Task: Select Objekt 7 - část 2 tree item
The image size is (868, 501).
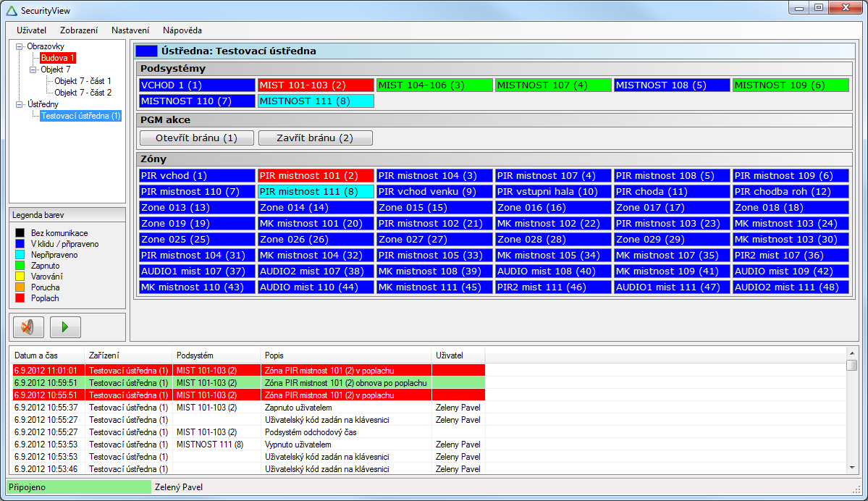Action: point(83,93)
